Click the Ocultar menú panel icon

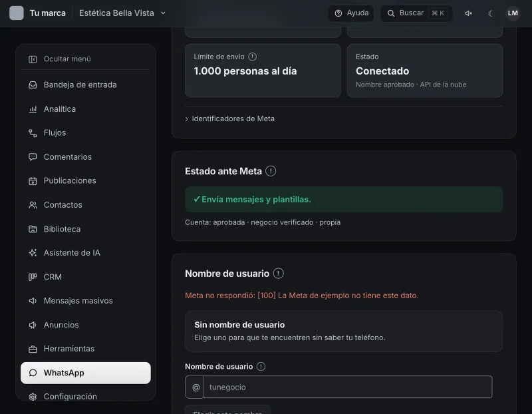pyautogui.click(x=33, y=59)
